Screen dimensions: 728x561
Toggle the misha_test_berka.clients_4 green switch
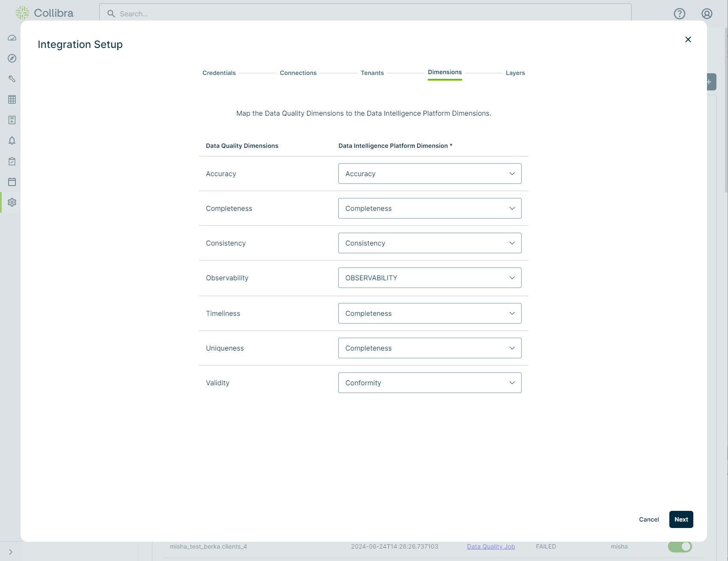(680, 546)
